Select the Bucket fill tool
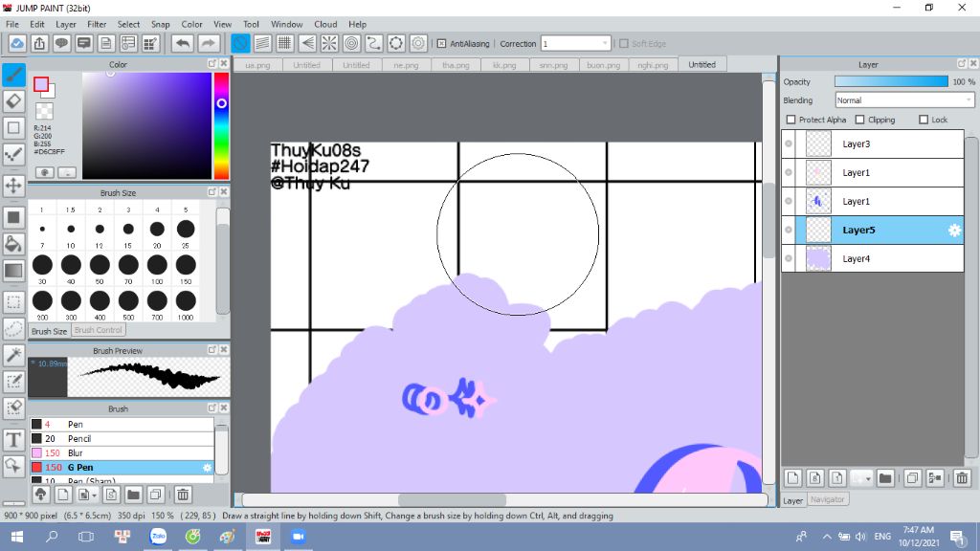 click(x=13, y=244)
